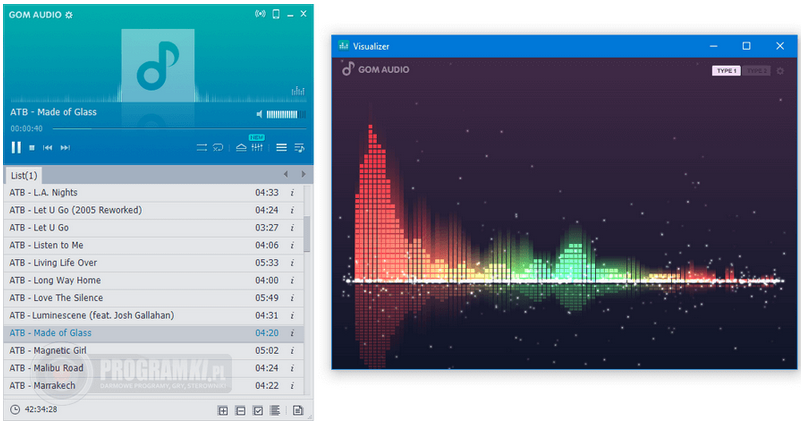This screenshot has height=426, width=801.
Task: Select track ATB - Long Way Home
Action: click(x=153, y=280)
